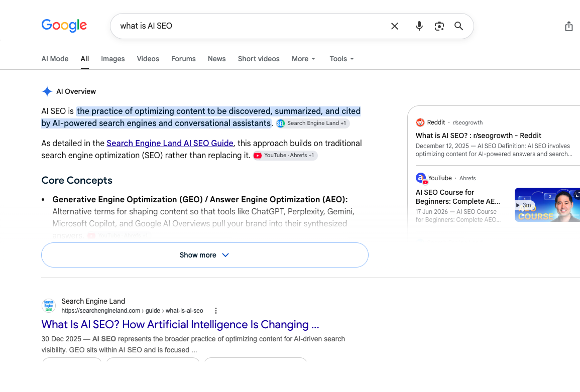Expand AI Overview with Show more

[204, 255]
